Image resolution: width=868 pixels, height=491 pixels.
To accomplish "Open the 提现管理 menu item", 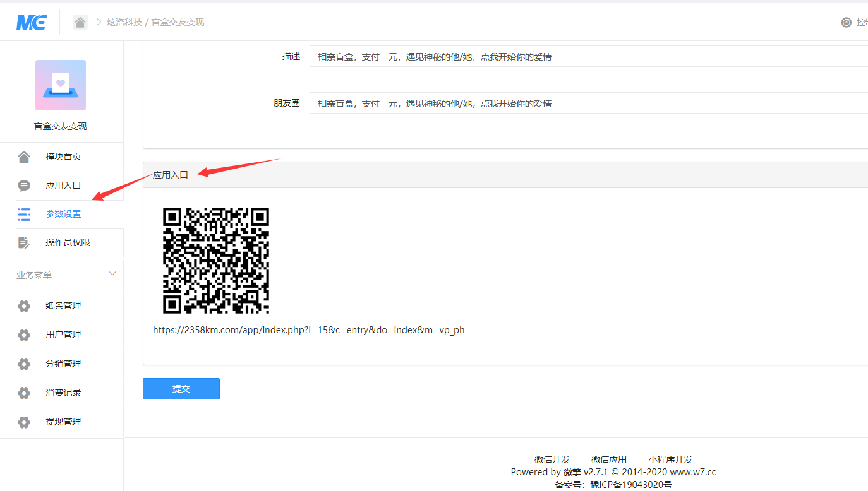I will point(62,422).
